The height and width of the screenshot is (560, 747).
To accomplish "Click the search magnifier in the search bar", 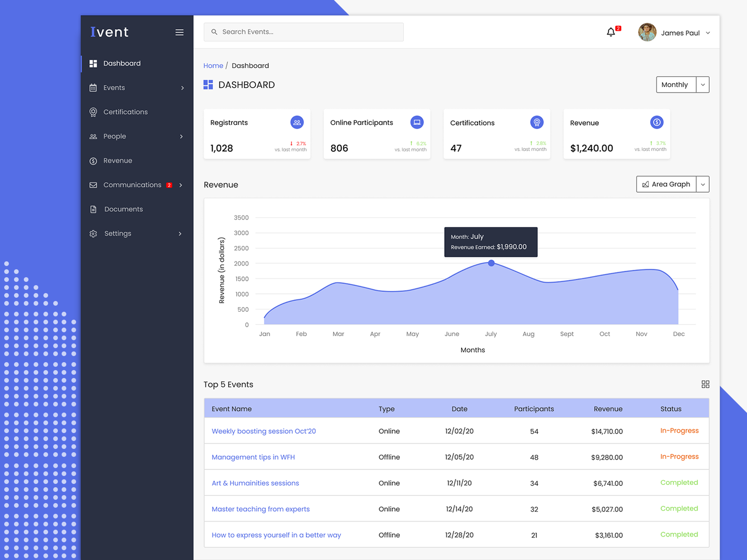I will coord(214,32).
